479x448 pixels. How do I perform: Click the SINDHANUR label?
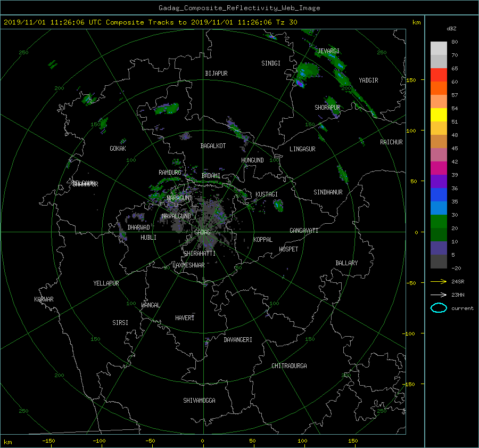click(328, 192)
